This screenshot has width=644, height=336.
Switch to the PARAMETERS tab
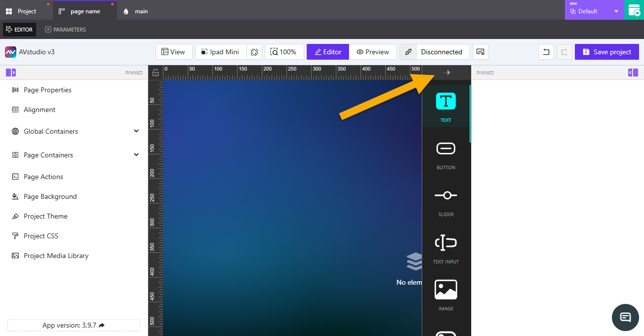[65, 29]
